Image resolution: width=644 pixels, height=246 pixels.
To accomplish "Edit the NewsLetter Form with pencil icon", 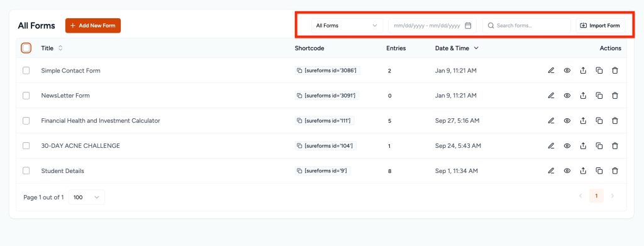I will coord(551,96).
